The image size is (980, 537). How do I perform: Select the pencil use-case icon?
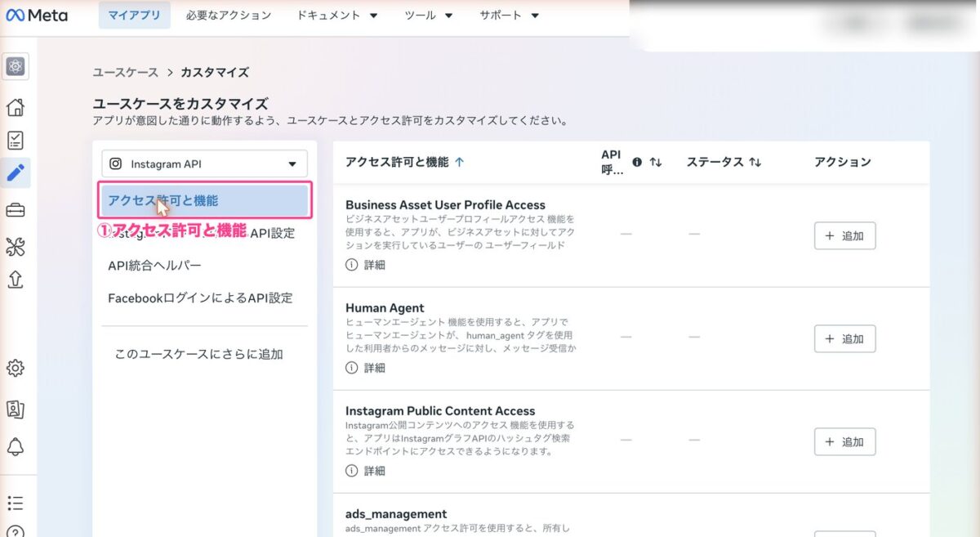[16, 172]
